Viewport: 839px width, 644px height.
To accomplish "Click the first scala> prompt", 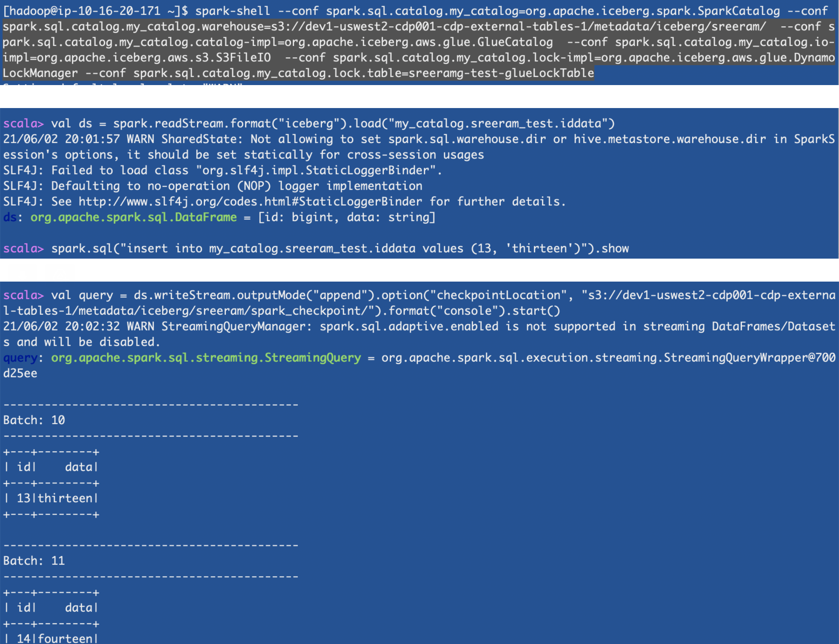I will [x=23, y=124].
